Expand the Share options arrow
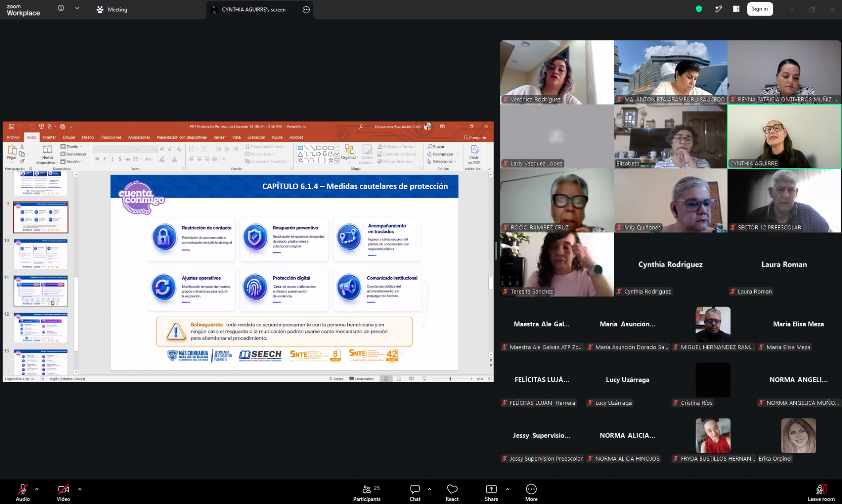The image size is (842, 504). click(x=507, y=489)
